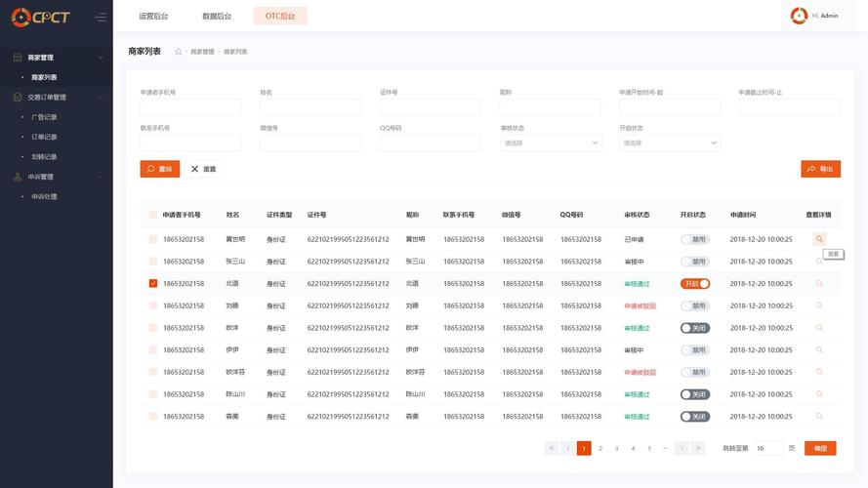View details for 黄世明 row magnifier
Viewport: 868px width, 488px height.
(x=819, y=239)
